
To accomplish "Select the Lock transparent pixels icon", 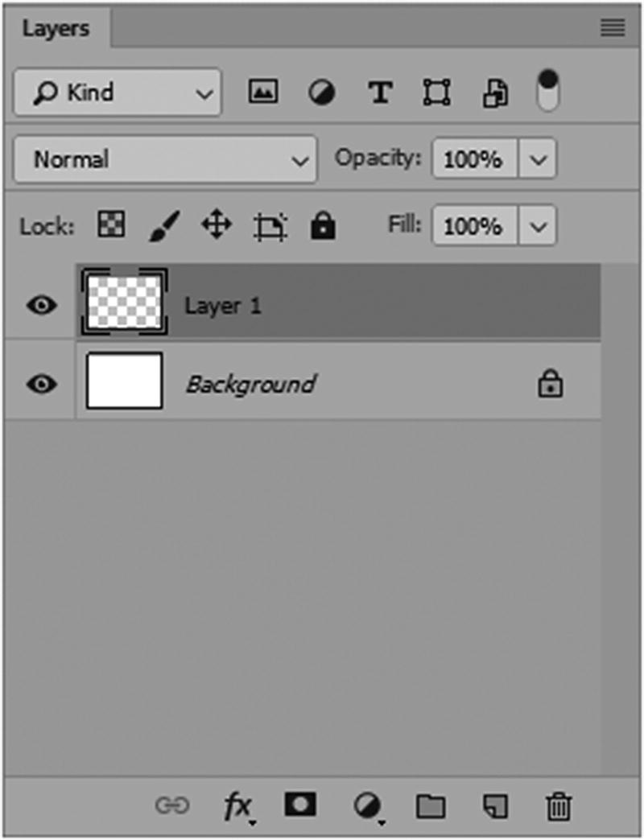I will click(110, 225).
